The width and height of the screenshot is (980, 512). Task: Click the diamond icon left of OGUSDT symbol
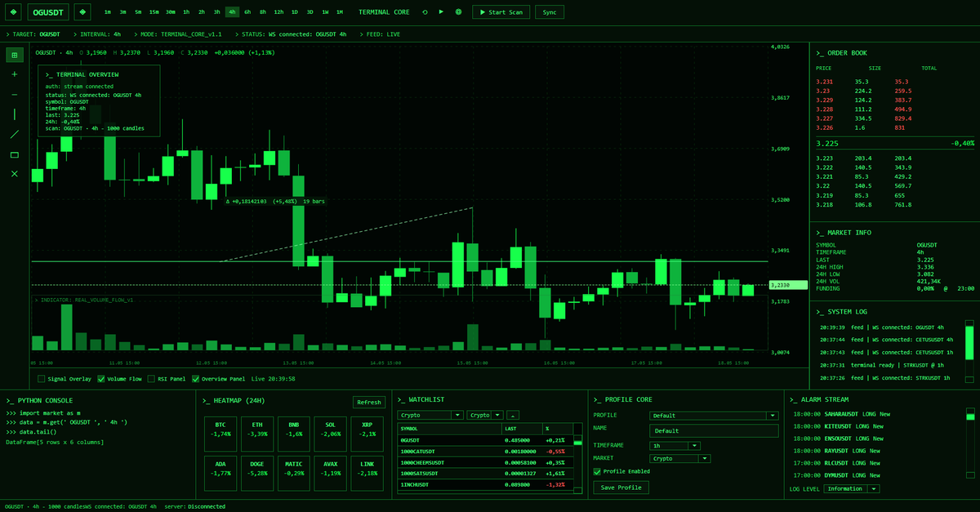pyautogui.click(x=14, y=12)
